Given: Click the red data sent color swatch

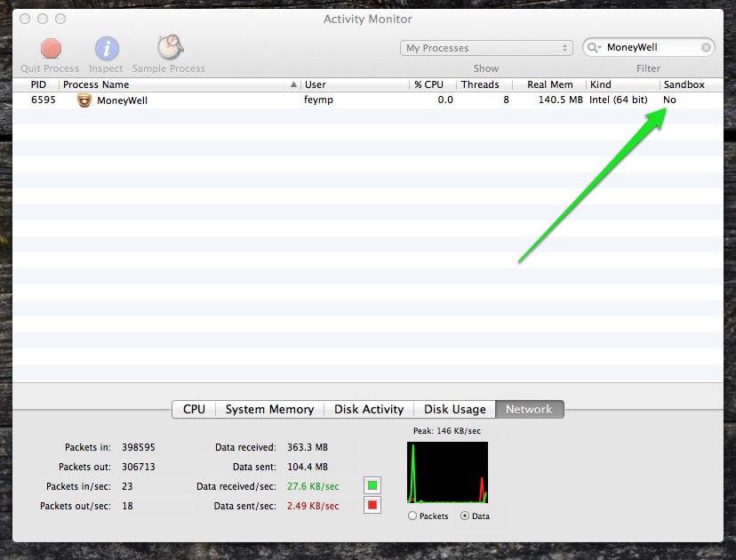Looking at the screenshot, I should point(372,506).
